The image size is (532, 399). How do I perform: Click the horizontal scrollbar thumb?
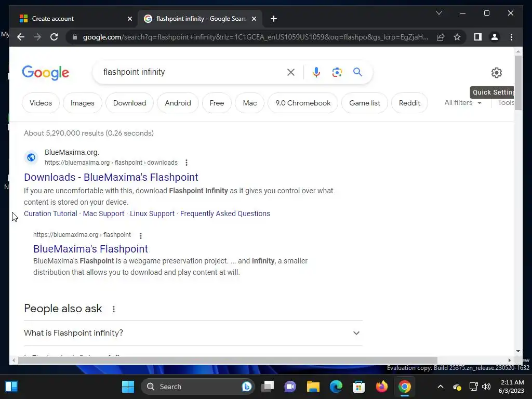(x=228, y=360)
